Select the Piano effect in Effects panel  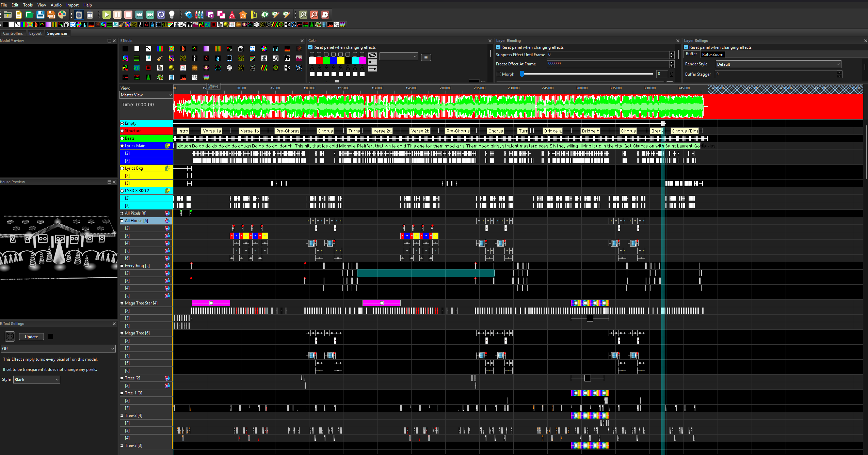(287, 58)
